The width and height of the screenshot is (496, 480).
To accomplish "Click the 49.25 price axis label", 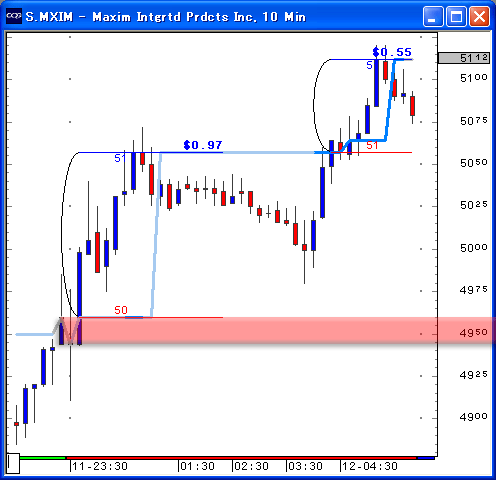I will pos(474,375).
